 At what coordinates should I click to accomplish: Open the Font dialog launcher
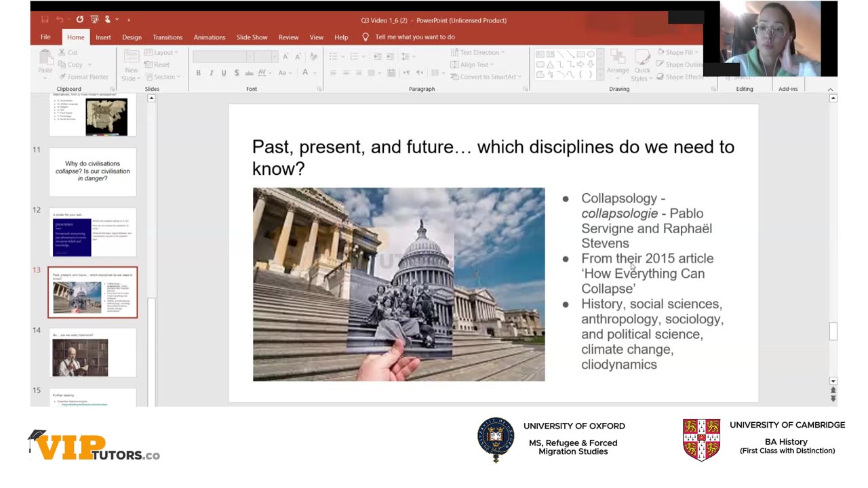[319, 89]
